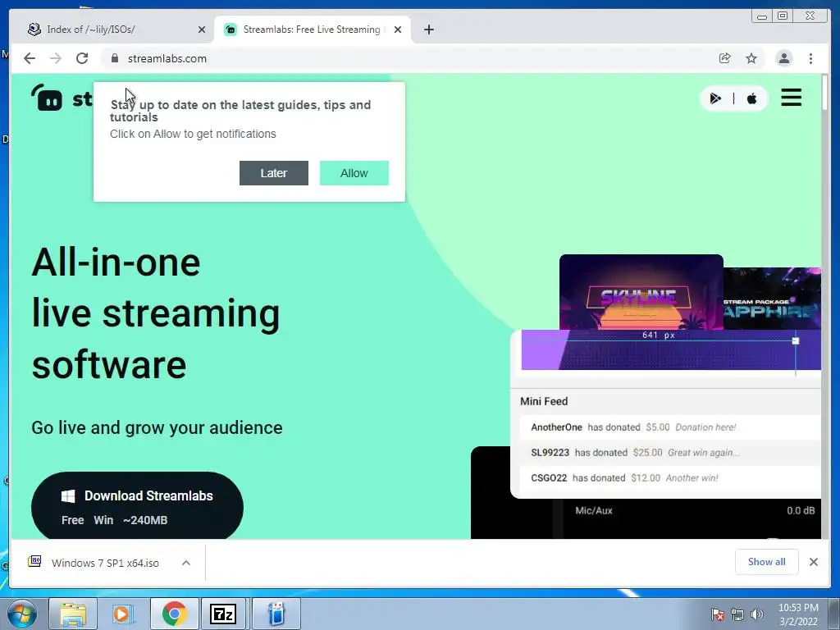Close the Index of /~lily/ISOs/ tab

[202, 30]
